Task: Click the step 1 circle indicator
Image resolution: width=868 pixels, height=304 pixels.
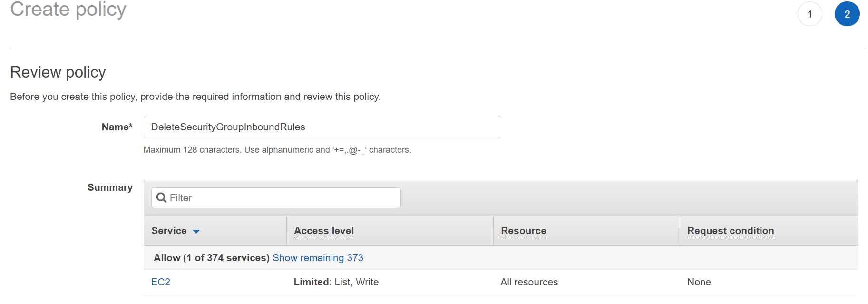Action: tap(809, 14)
